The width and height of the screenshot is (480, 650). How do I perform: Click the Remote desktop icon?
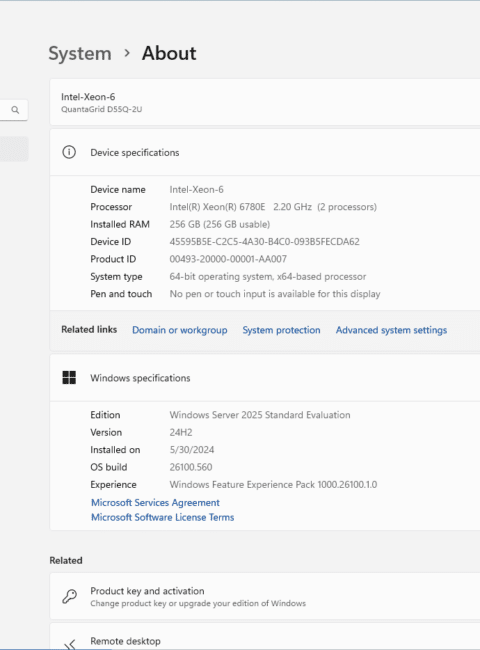point(70,644)
